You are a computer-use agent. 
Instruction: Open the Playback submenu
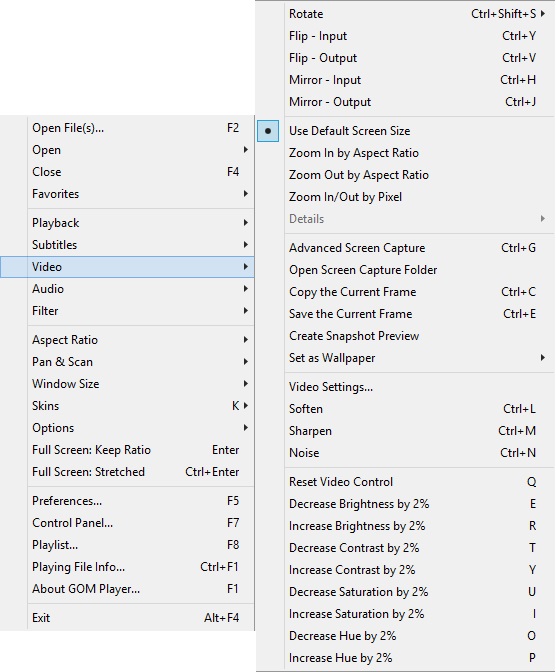point(127,223)
